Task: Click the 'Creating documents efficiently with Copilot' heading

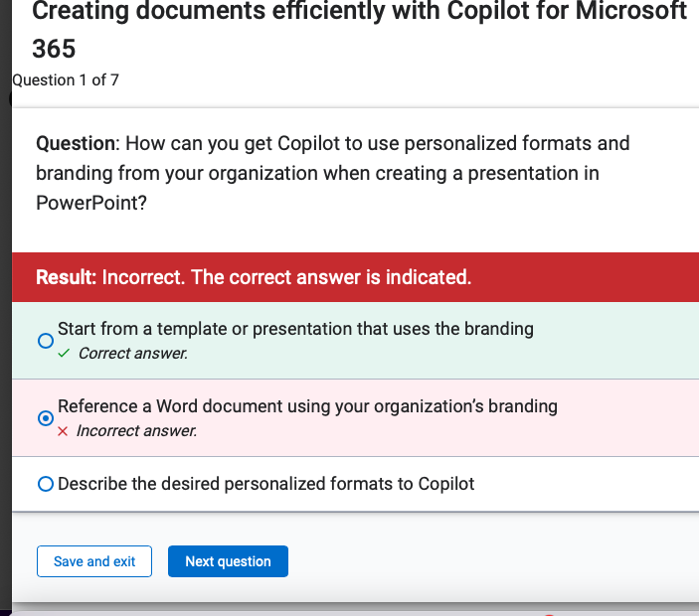Action: (x=359, y=30)
